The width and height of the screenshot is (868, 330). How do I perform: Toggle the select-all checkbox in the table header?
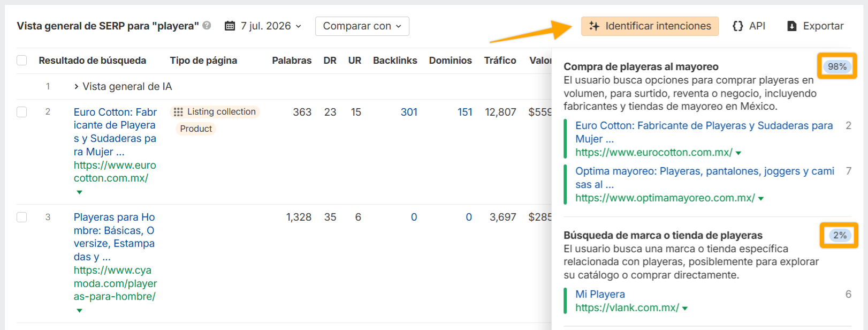pos(22,61)
